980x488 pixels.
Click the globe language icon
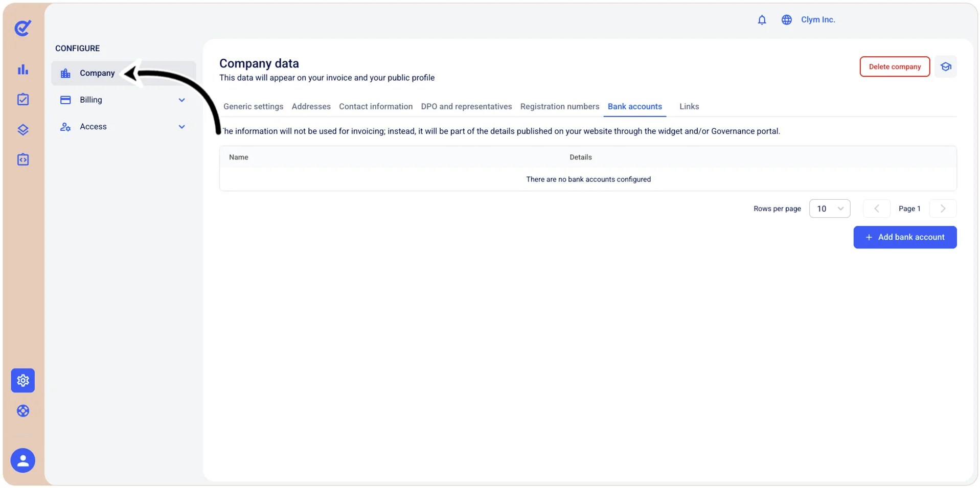pyautogui.click(x=786, y=20)
